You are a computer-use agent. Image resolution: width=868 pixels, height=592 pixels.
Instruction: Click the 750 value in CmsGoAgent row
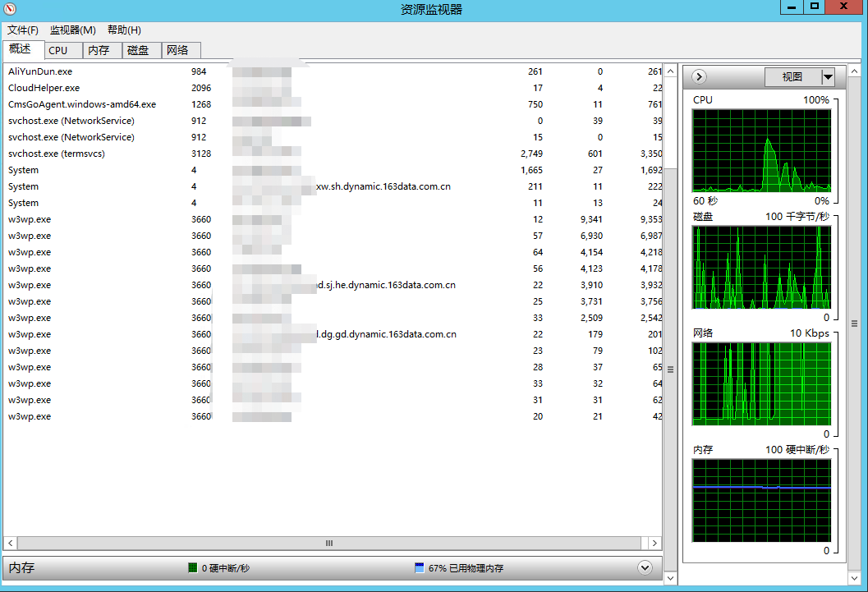click(535, 104)
